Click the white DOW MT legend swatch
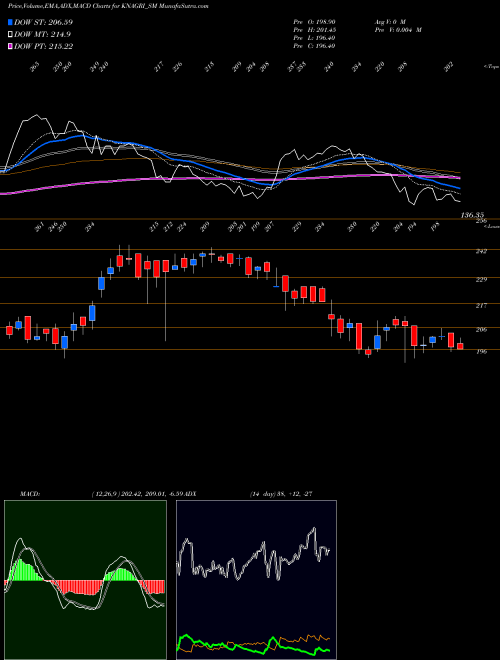This screenshot has width=500, height=660. click(10, 34)
